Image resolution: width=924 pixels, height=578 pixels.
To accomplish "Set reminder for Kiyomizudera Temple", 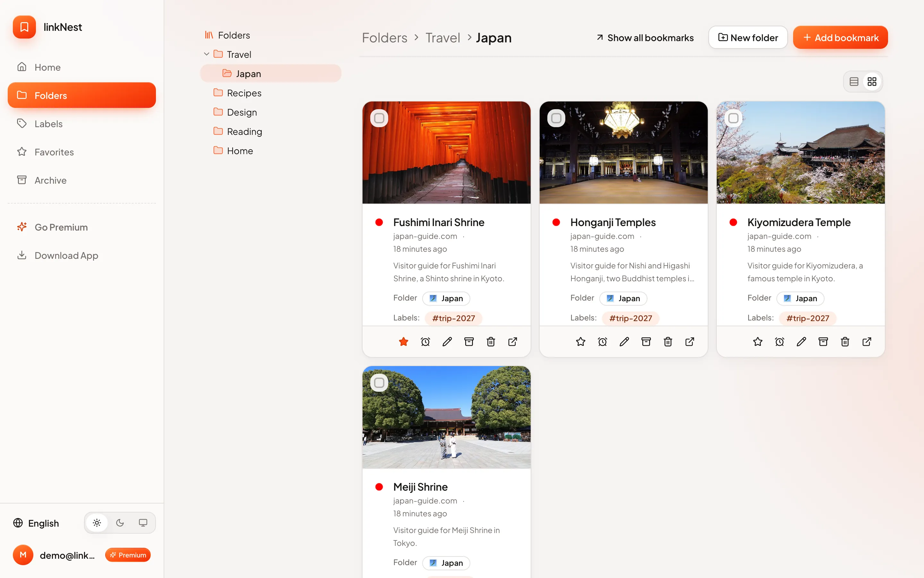I will tap(780, 341).
